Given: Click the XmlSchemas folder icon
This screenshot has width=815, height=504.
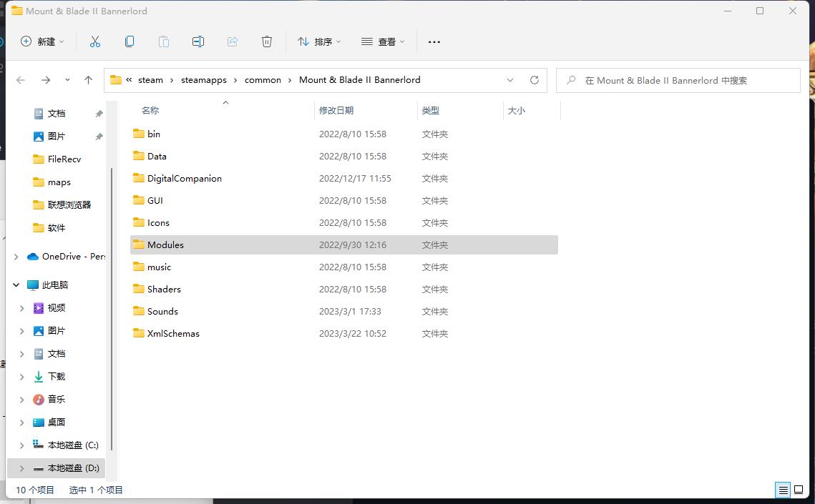Looking at the screenshot, I should pyautogui.click(x=138, y=333).
